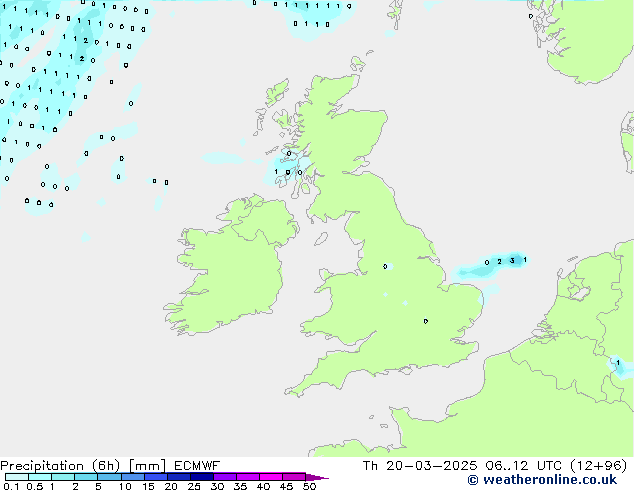This screenshot has width=634, height=490.
Task: Click the '10' legend label
Action: coord(125,486)
